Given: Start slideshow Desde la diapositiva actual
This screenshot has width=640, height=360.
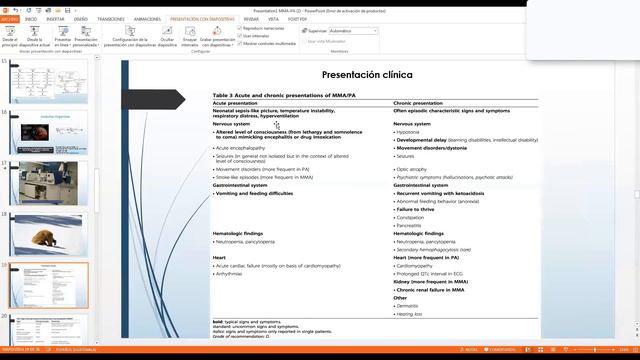Looking at the screenshot, I should 35,36.
